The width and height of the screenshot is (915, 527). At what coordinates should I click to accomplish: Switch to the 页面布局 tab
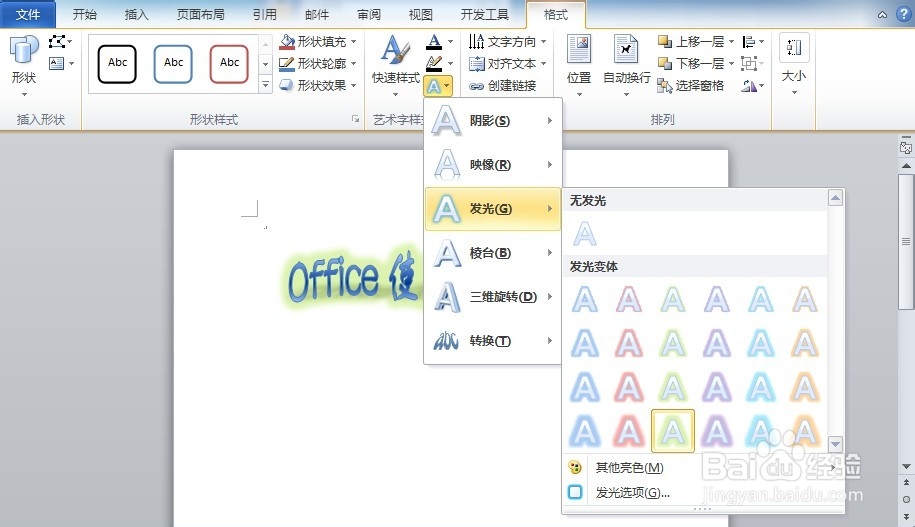tap(200, 14)
